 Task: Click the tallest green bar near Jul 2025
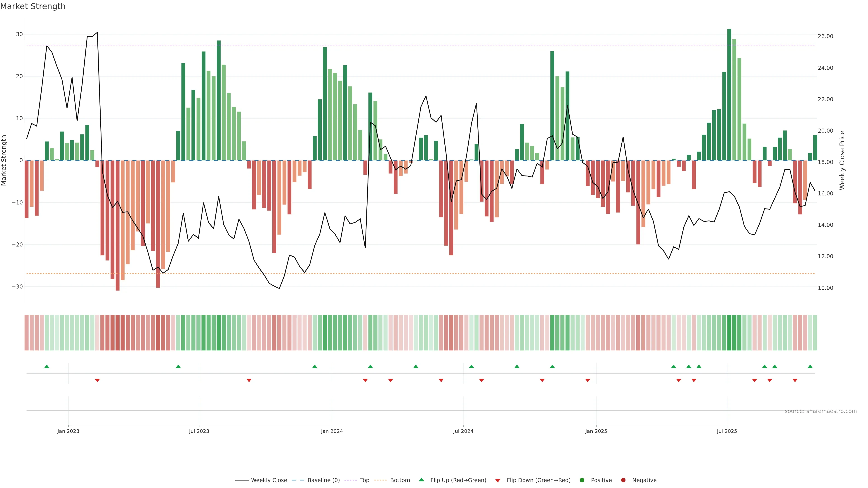pyautogui.click(x=729, y=94)
